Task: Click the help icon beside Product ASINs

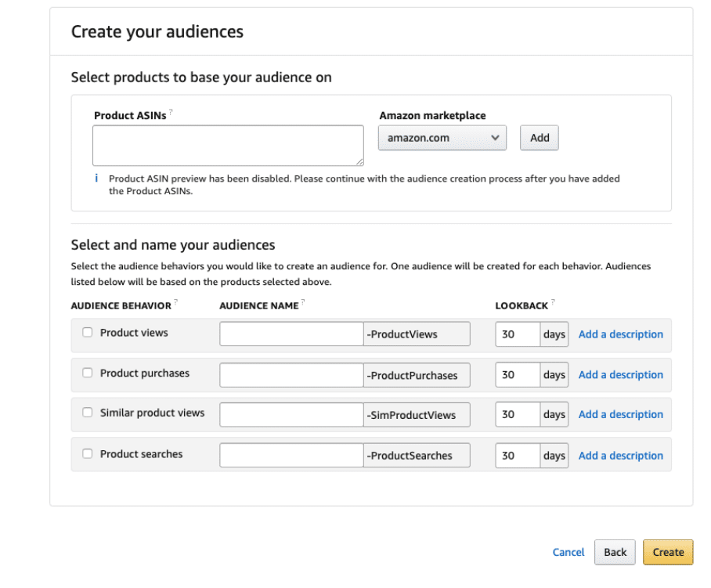Action: coord(171,111)
